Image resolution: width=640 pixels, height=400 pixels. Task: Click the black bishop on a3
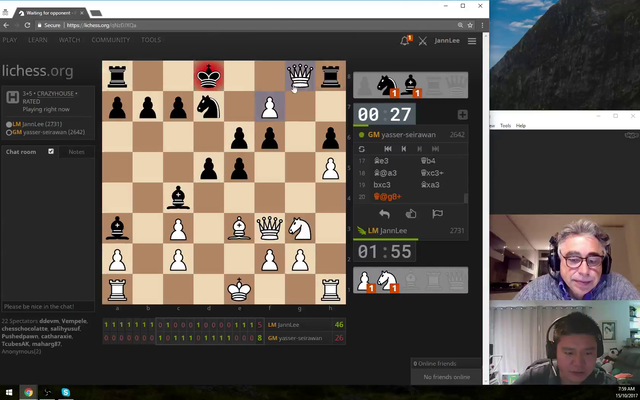tap(117, 228)
